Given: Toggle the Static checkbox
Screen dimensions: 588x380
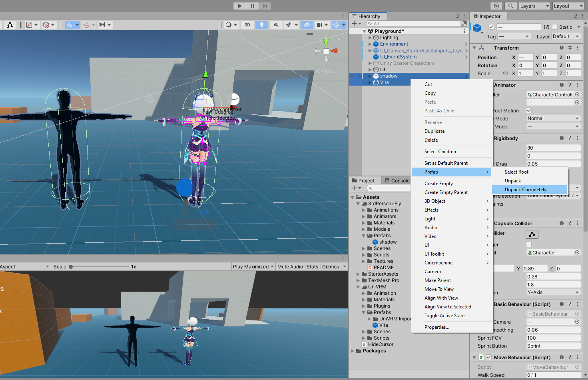Looking at the screenshot, I should [x=555, y=27].
